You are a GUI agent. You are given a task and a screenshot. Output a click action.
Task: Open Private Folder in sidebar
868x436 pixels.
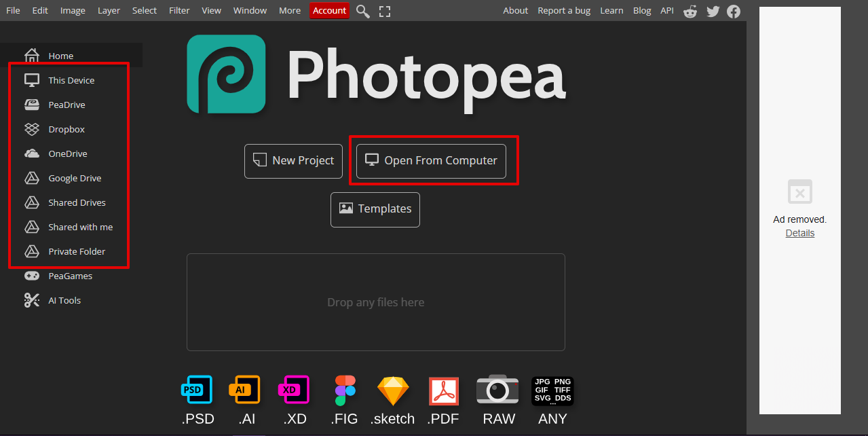[71, 251]
